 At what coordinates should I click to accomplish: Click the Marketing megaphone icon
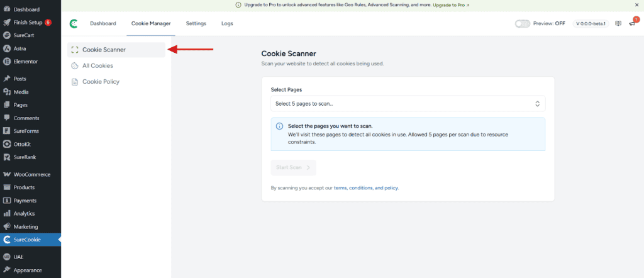[6, 226]
